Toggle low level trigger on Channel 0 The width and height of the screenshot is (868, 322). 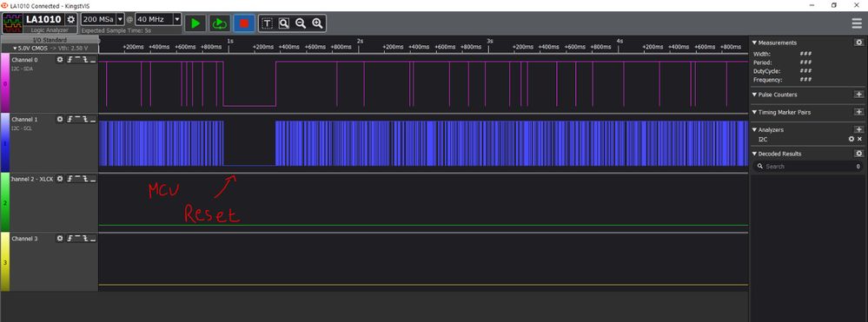click(x=93, y=59)
